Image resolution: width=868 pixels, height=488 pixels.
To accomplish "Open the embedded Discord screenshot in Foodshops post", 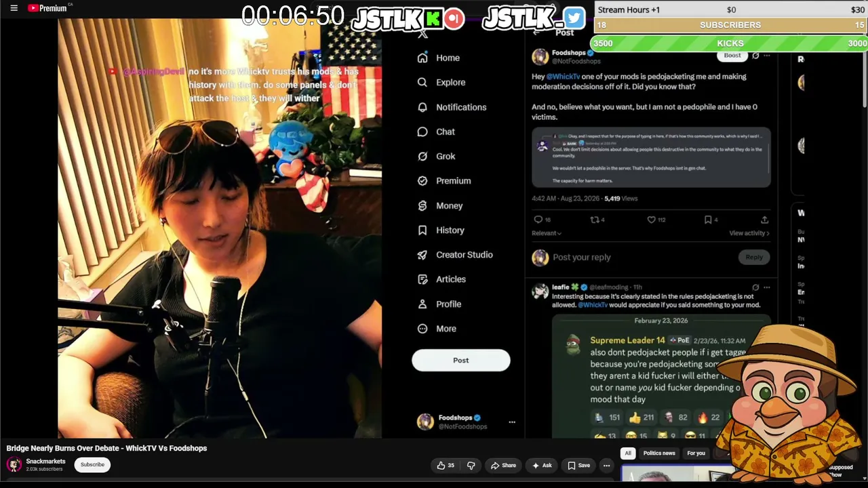I will [x=651, y=158].
